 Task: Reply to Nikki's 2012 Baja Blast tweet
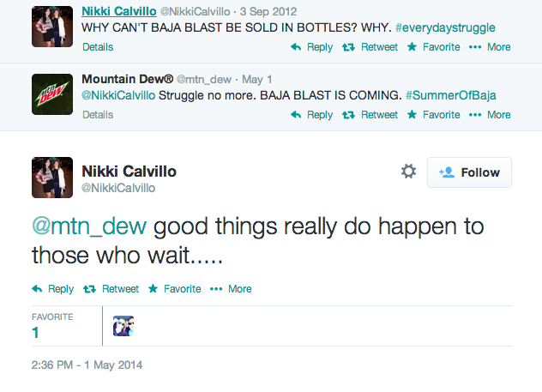pyautogui.click(x=312, y=47)
